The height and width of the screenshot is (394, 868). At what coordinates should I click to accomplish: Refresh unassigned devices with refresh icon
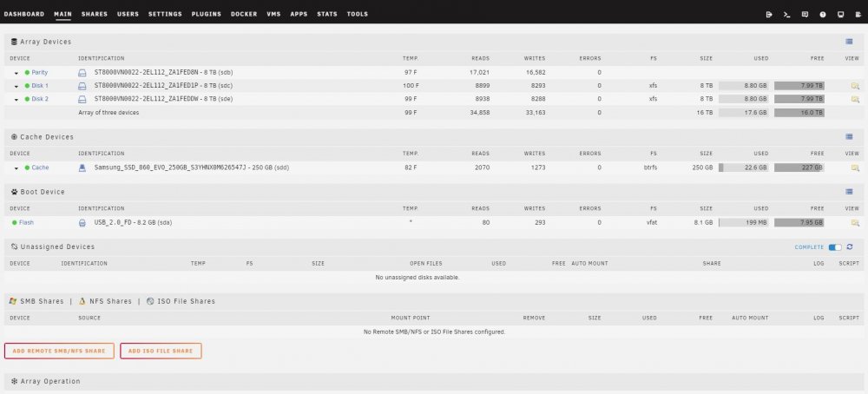tap(850, 246)
